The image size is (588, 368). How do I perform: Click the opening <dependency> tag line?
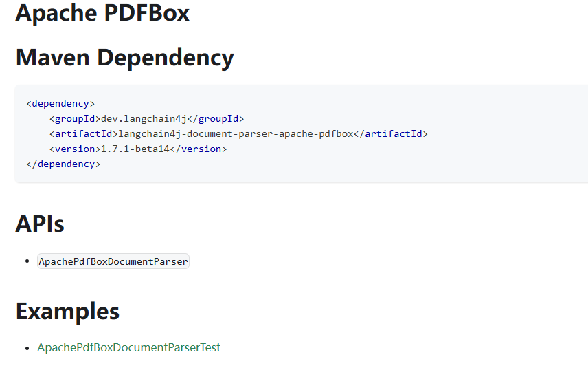tap(60, 104)
